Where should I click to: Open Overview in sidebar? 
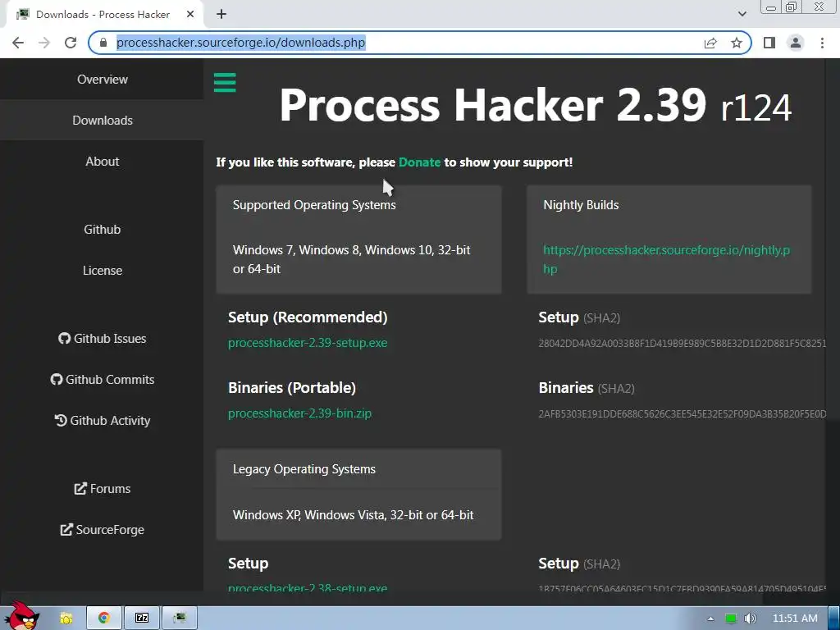point(103,80)
